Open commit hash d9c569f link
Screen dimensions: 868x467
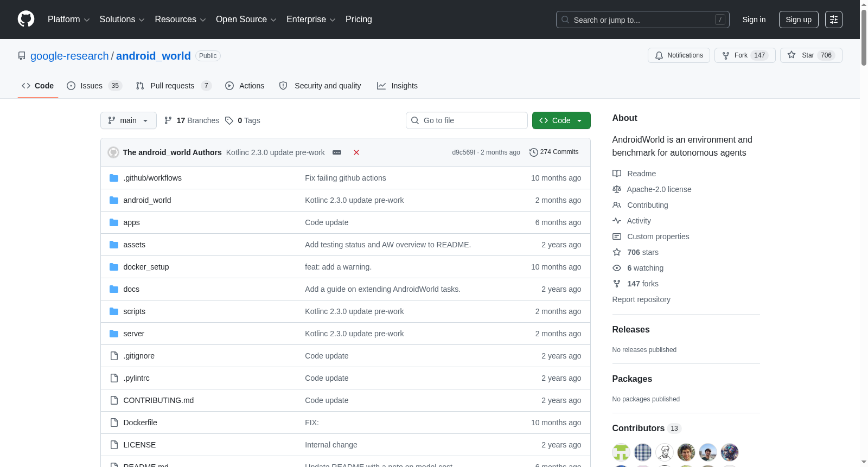click(464, 152)
